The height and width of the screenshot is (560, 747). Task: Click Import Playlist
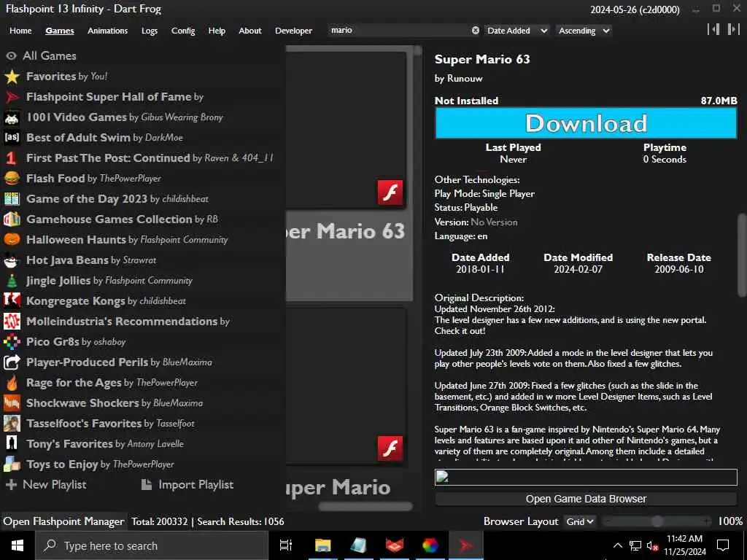click(x=187, y=485)
